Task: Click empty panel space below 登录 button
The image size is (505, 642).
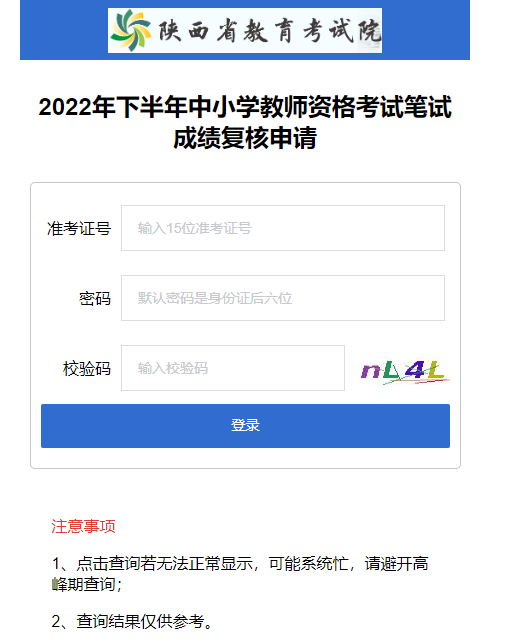Action: tap(245, 458)
